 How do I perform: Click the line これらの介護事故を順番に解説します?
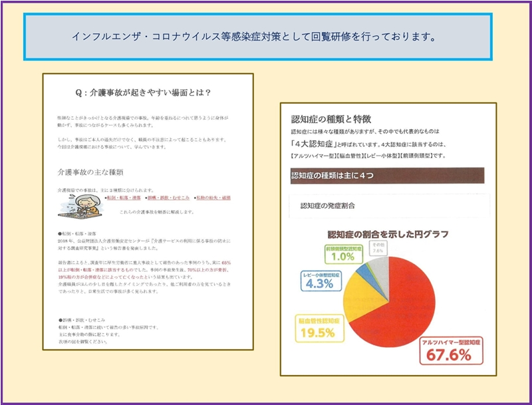157,212
